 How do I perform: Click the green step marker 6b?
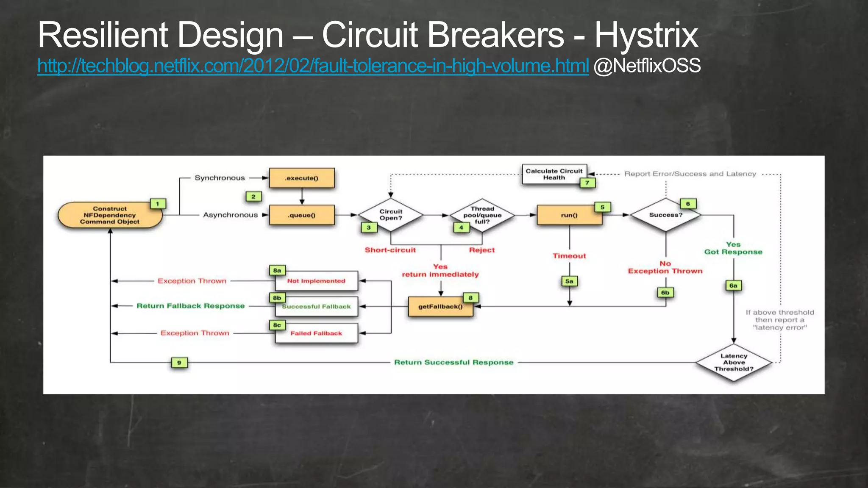click(x=665, y=293)
